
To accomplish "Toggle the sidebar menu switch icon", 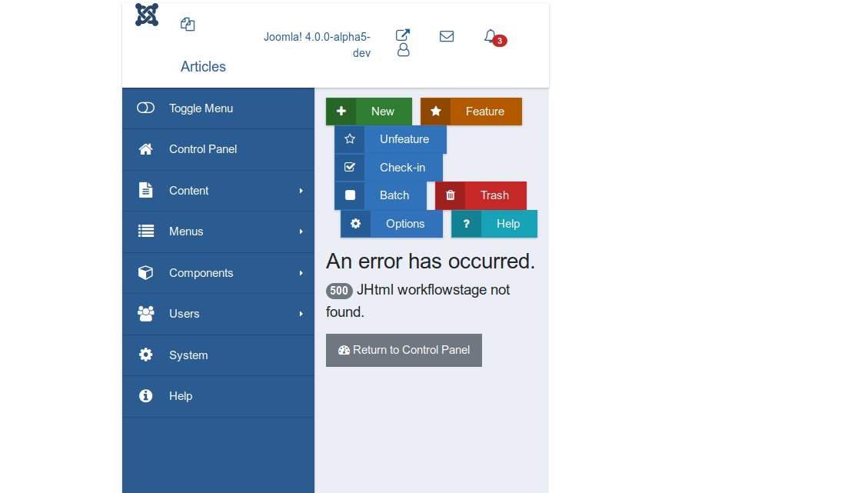I will point(145,108).
